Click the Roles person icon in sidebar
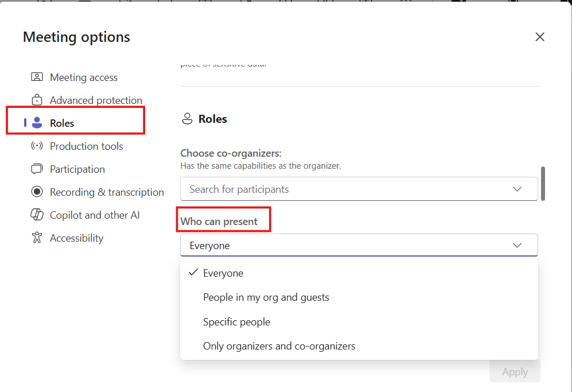The height and width of the screenshot is (392, 572). click(37, 123)
